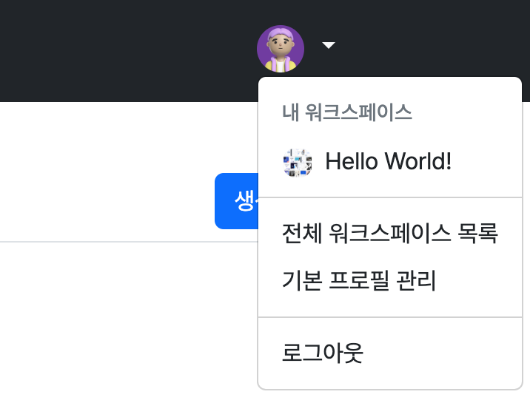Click the Hello World! workspace thumbnail icon
This screenshot has width=530, height=420.
click(x=298, y=163)
